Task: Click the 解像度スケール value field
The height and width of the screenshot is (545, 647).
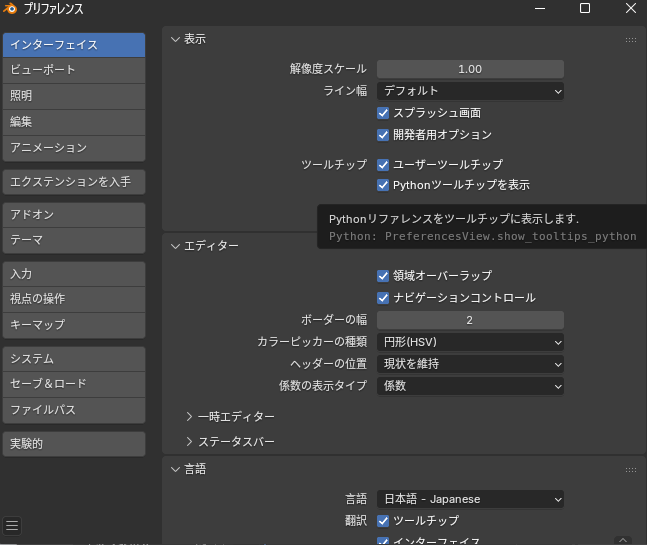Action: tap(470, 69)
